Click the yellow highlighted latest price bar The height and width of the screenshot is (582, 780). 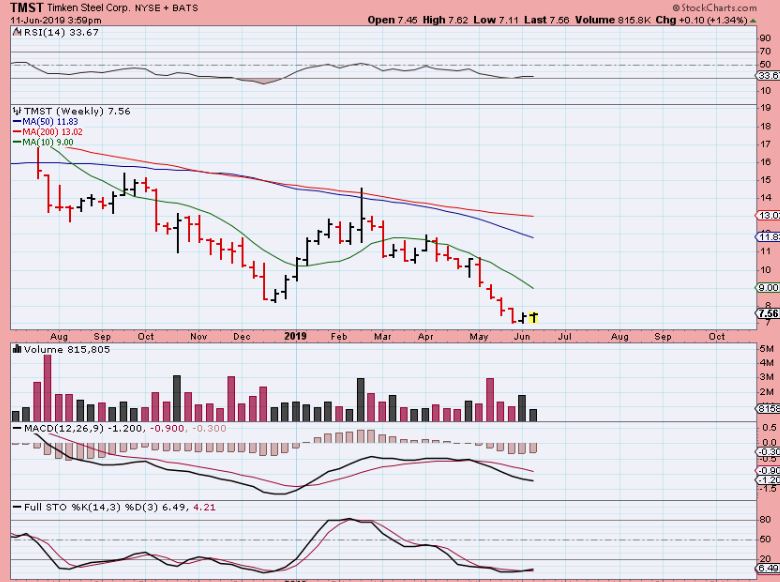point(533,317)
